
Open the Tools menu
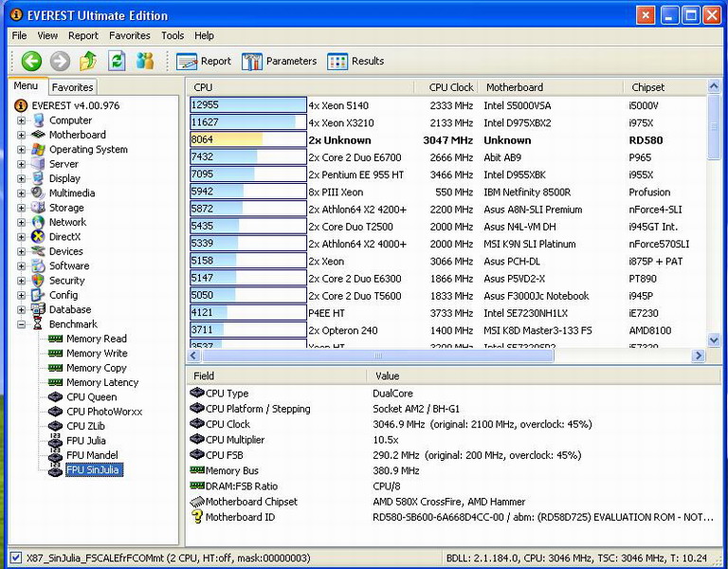click(x=173, y=35)
